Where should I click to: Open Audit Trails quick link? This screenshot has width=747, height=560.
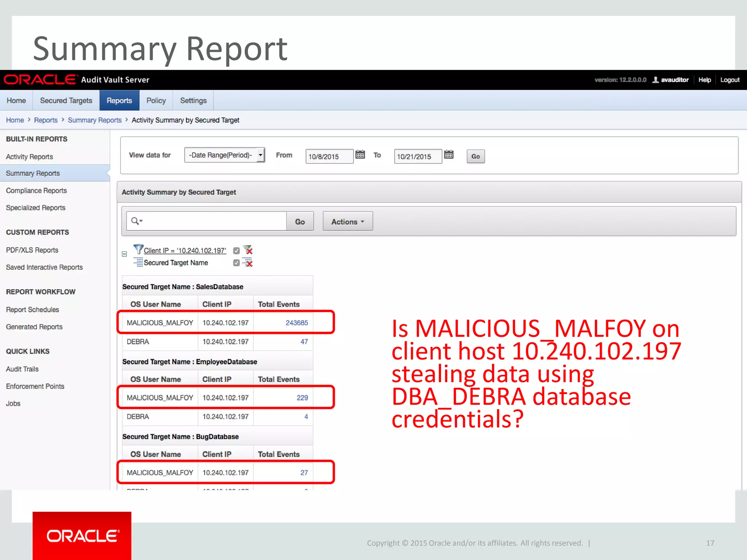22,369
